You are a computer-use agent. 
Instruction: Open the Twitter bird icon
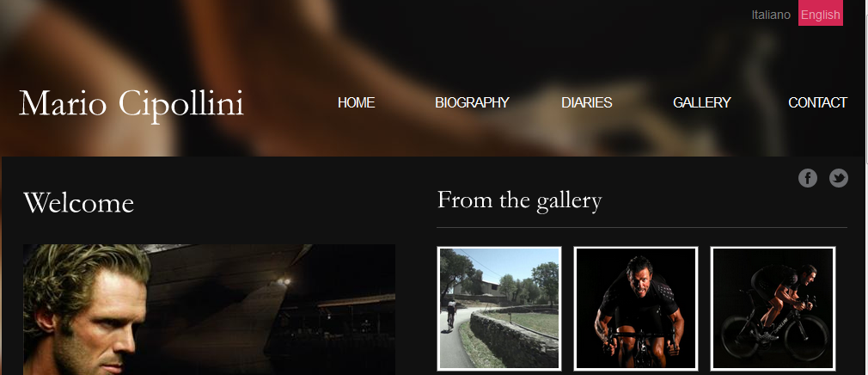pyautogui.click(x=838, y=178)
